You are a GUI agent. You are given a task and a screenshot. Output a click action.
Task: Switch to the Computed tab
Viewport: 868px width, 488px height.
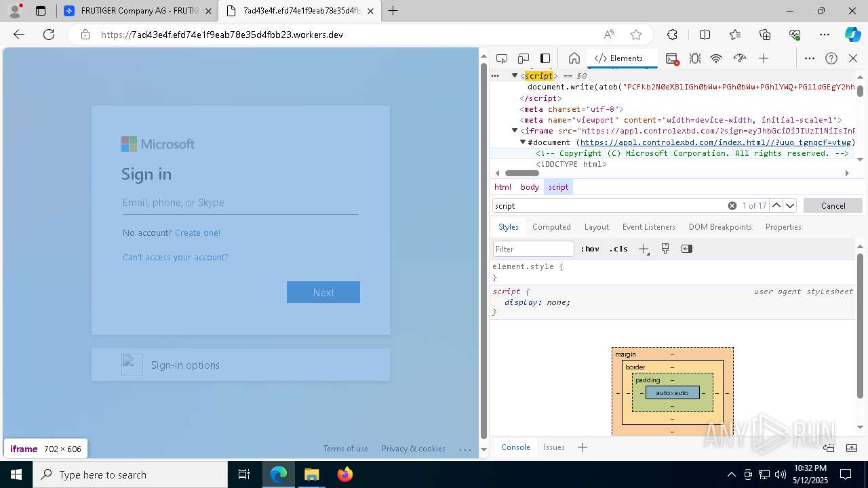pos(551,227)
